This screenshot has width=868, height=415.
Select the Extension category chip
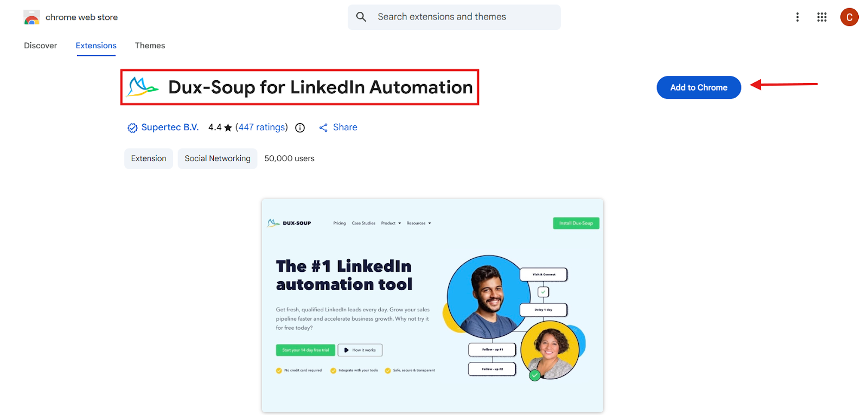(x=149, y=158)
